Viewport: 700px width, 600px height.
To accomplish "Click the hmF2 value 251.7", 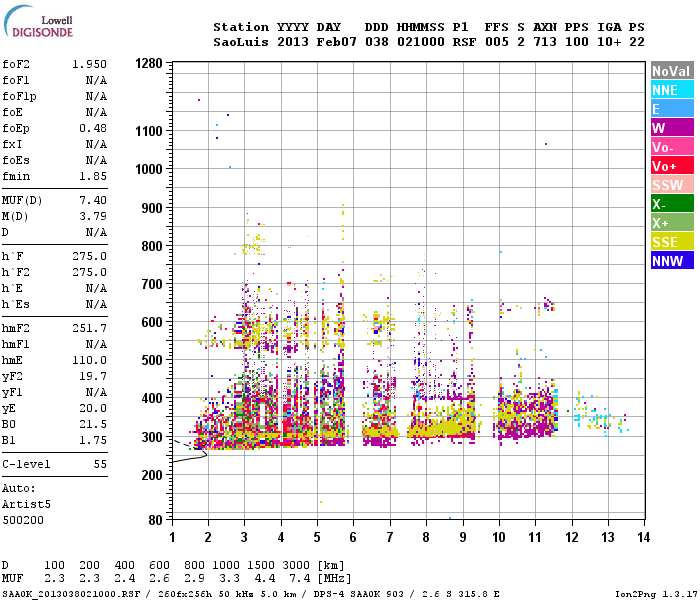I will [x=89, y=329].
